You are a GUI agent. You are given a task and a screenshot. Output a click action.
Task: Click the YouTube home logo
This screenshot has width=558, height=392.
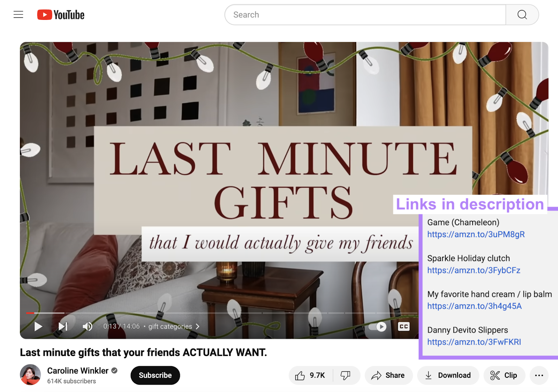click(61, 15)
